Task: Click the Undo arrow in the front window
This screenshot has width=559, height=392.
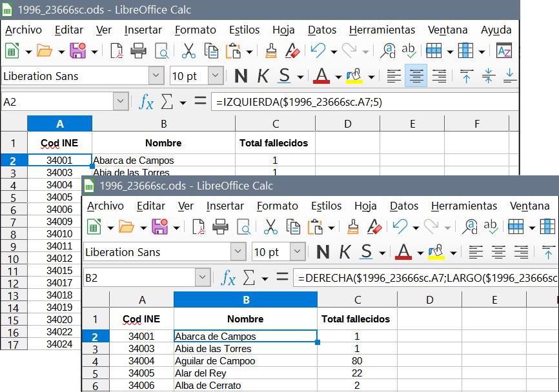Action: coord(400,227)
